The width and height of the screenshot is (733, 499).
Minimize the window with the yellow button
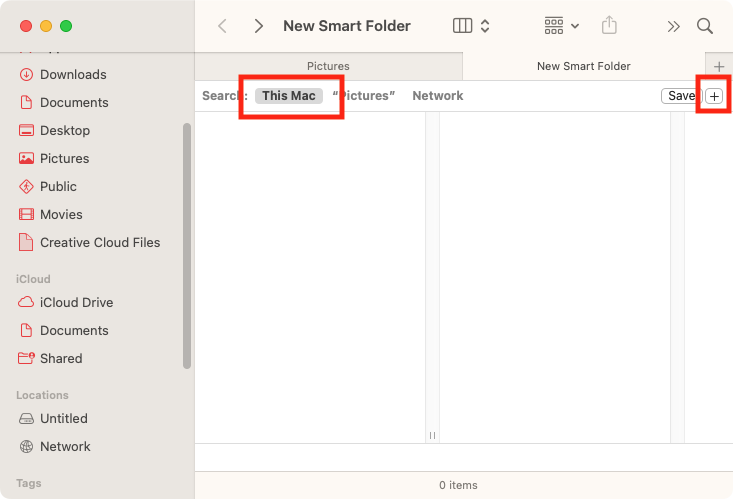tap(46, 26)
